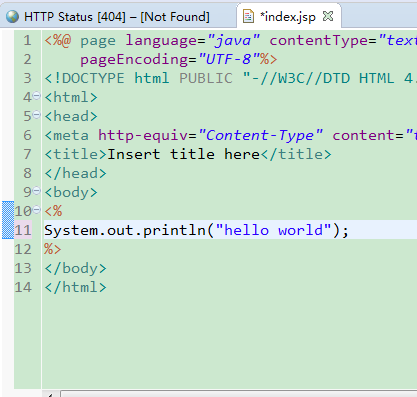417x397 pixels.
Task: Click the %> scriptlet end on line 12
Action: (53, 249)
